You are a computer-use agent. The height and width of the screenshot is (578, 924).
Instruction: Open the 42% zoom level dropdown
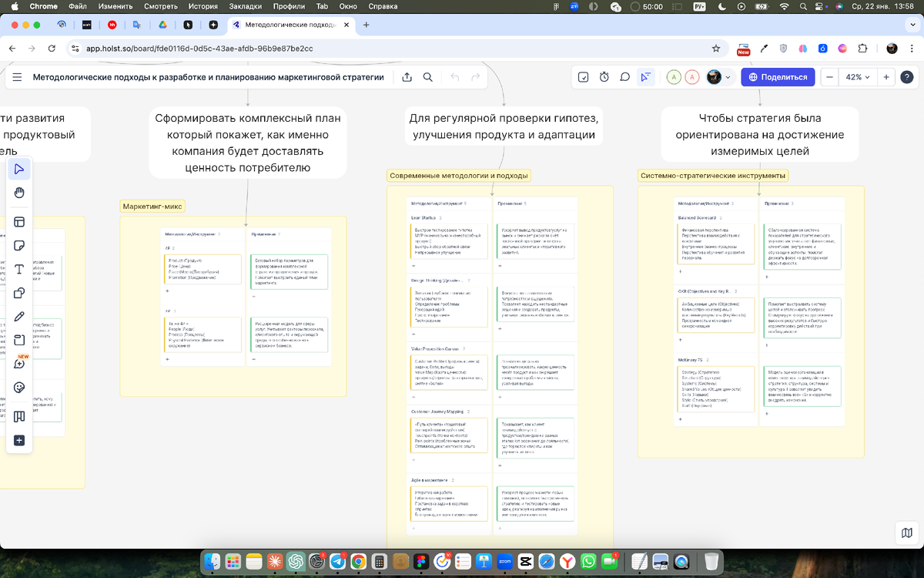[858, 77]
